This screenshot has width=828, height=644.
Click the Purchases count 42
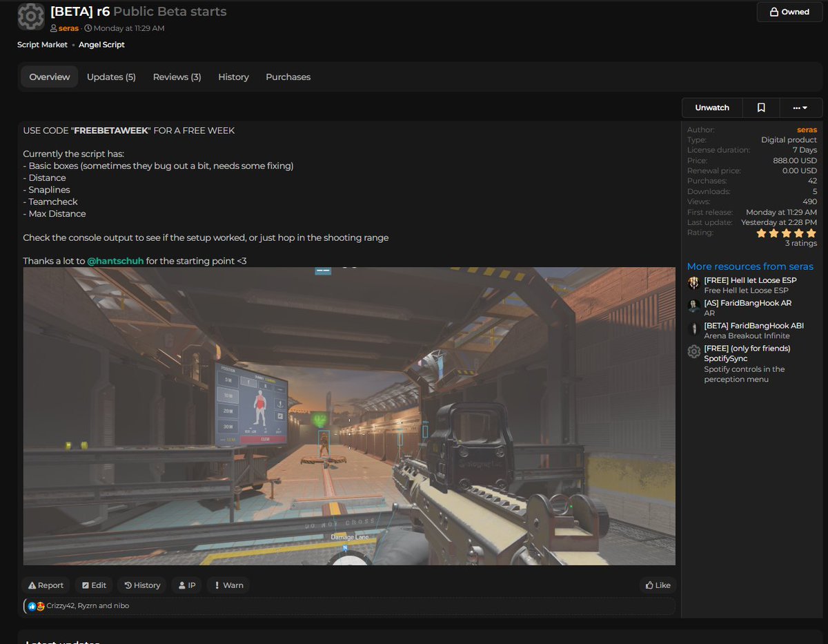812,181
